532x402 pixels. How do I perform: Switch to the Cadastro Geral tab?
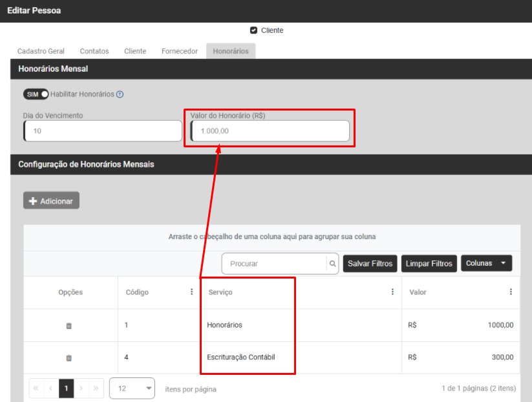coord(41,51)
